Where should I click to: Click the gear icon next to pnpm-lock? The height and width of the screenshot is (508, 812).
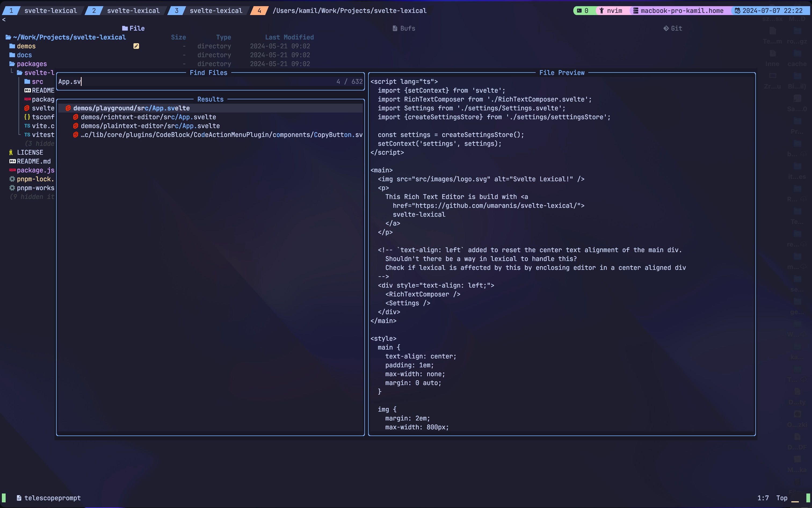click(x=12, y=179)
